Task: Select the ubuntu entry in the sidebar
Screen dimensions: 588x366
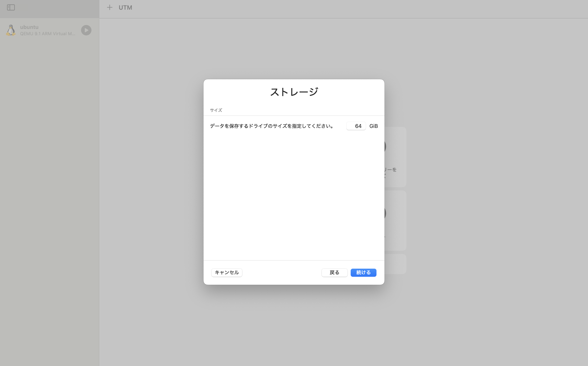Action: (44, 30)
